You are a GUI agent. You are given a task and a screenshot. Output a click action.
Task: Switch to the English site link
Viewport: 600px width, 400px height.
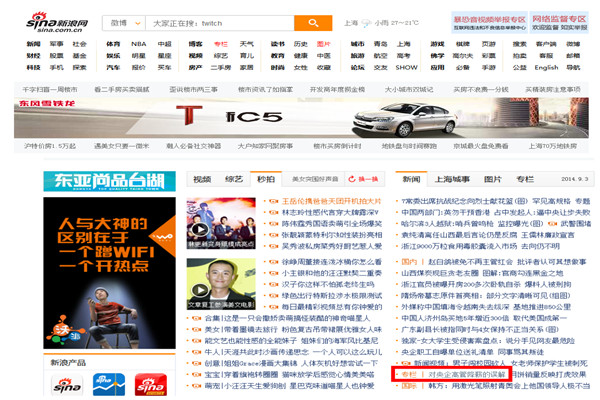(x=546, y=67)
